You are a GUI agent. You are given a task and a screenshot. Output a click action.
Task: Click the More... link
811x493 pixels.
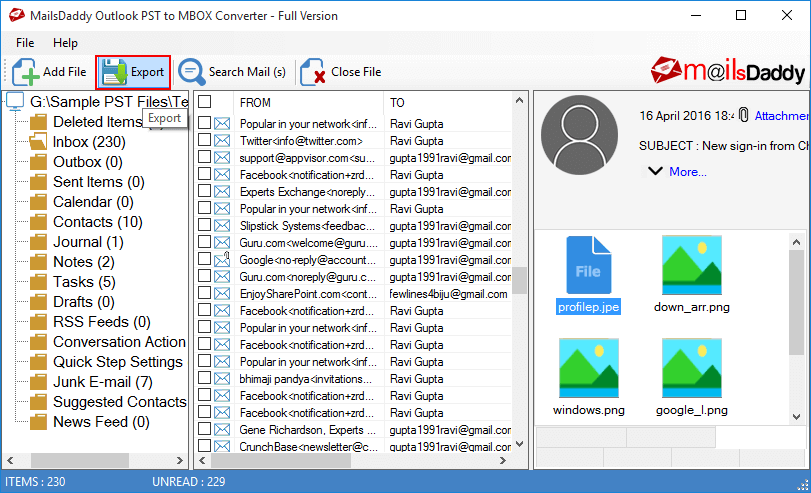[x=687, y=172]
